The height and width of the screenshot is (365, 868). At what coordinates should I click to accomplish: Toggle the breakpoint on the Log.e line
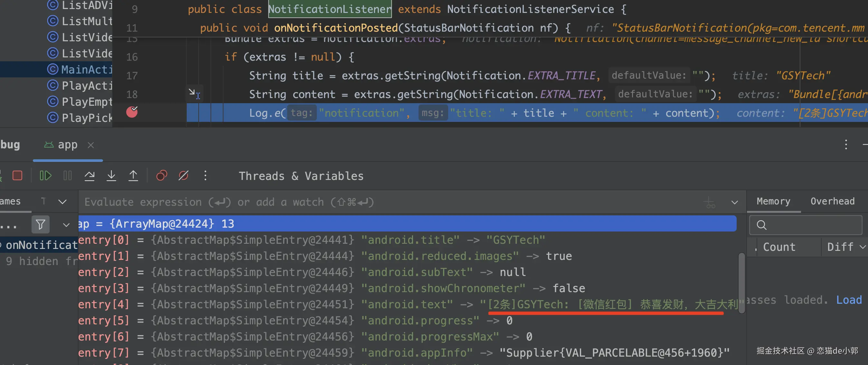tap(132, 112)
